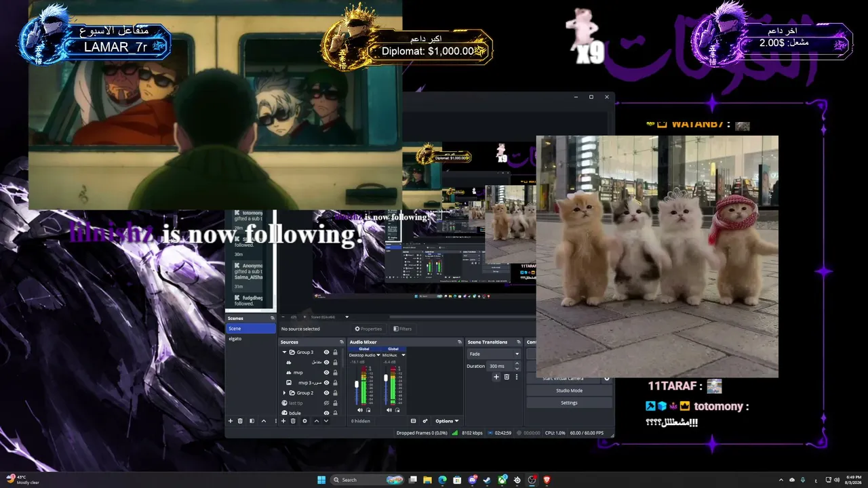This screenshot has height=488, width=868.
Task: Open Steam from the taskbar
Action: (x=487, y=480)
